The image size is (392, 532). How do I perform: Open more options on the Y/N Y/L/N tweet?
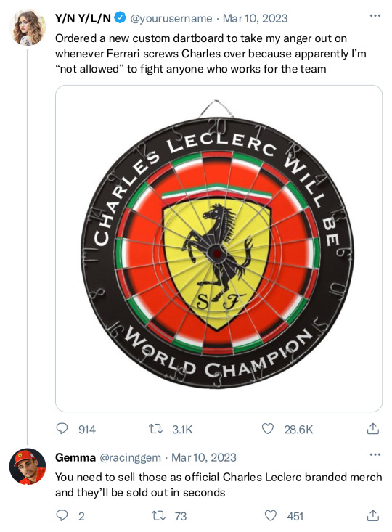(x=375, y=16)
